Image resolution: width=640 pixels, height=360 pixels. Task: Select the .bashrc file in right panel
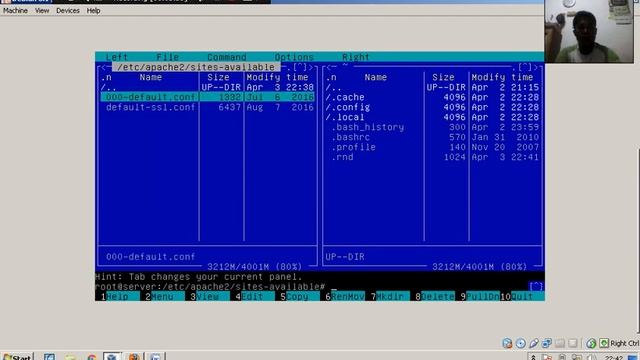(x=433, y=137)
